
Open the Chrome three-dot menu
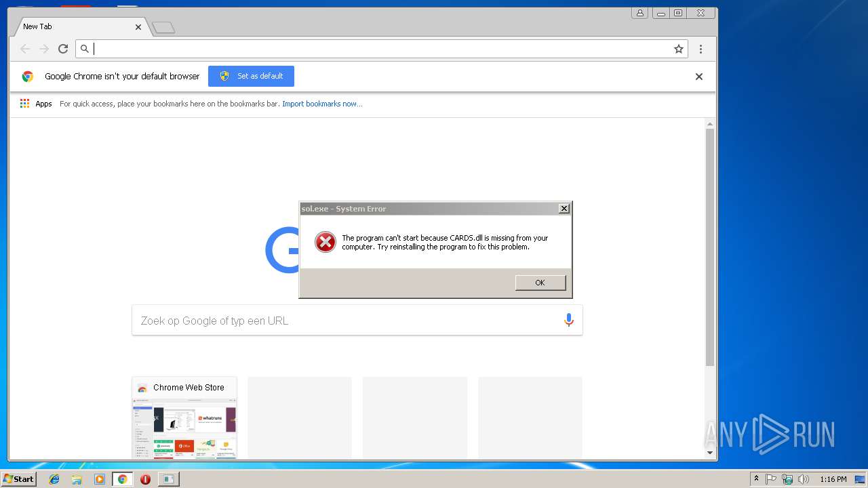(701, 49)
